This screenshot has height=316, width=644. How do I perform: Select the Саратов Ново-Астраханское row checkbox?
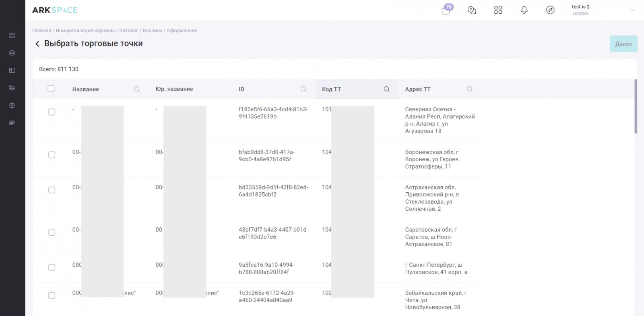pos(52,233)
